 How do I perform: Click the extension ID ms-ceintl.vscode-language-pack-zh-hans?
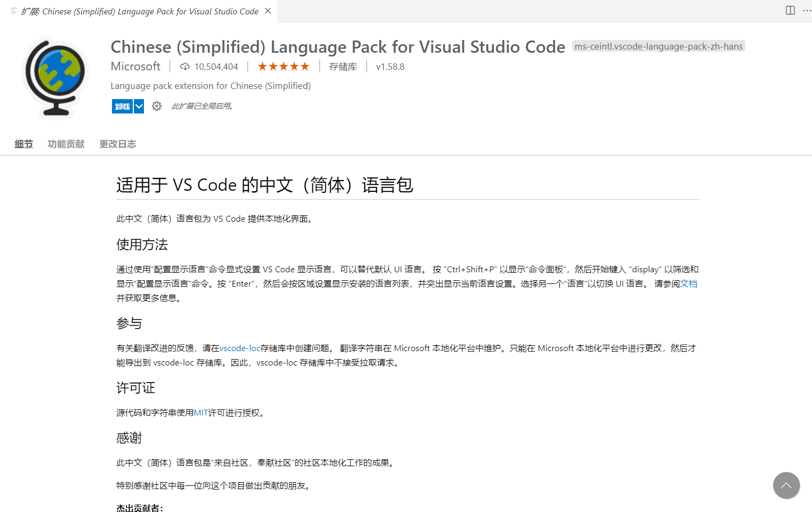(658, 46)
